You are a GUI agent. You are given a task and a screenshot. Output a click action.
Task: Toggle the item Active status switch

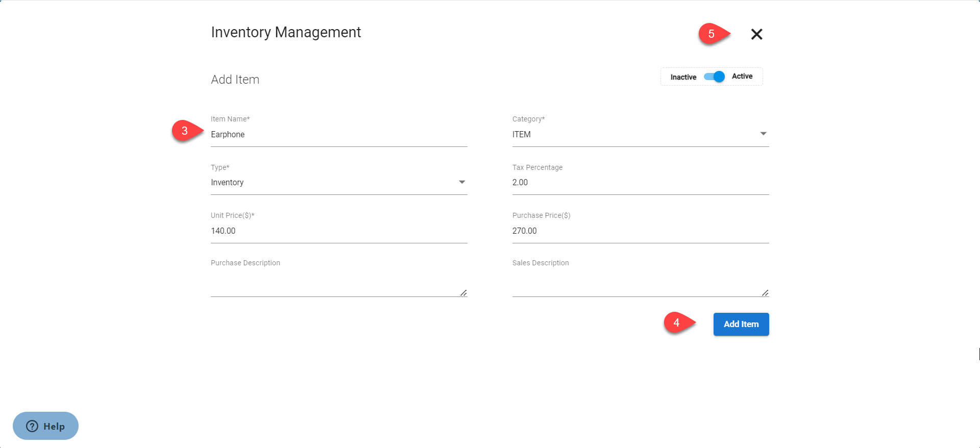tap(715, 77)
